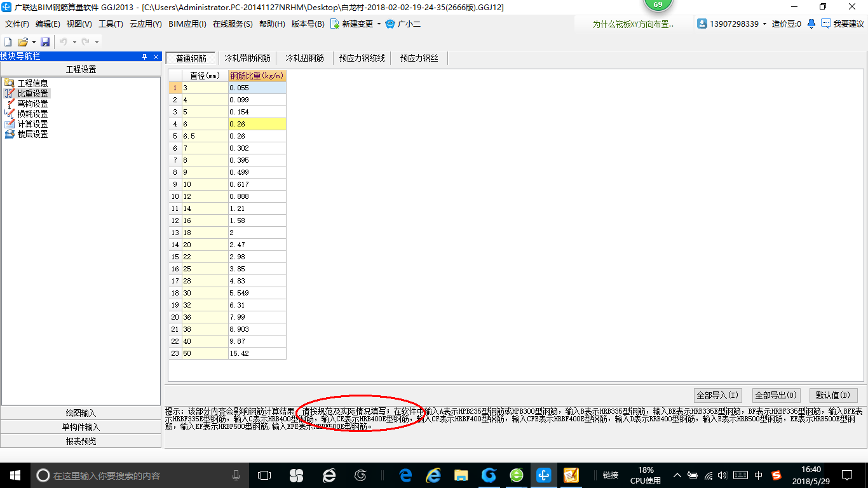Open the Sogou input method tray icon
This screenshot has width=868, height=488.
(776, 475)
